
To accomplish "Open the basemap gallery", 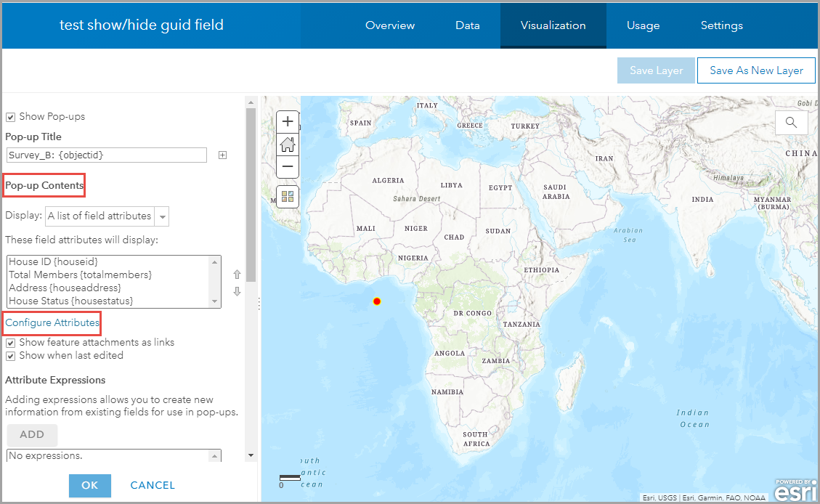I will 287,197.
